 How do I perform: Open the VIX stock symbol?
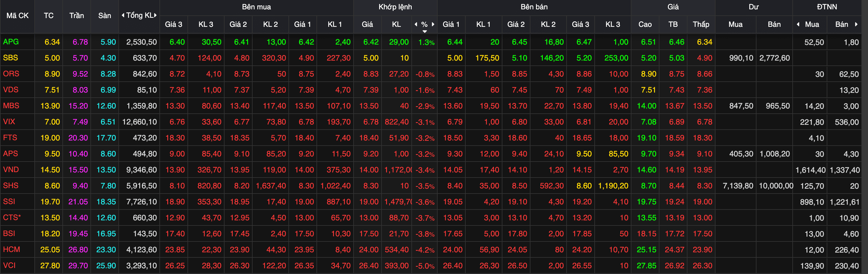(x=9, y=121)
